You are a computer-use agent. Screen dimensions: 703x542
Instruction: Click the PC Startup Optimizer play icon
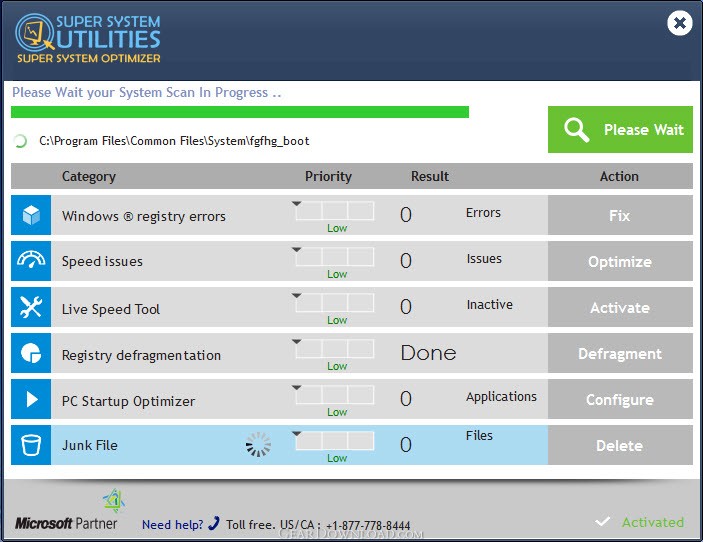31,400
